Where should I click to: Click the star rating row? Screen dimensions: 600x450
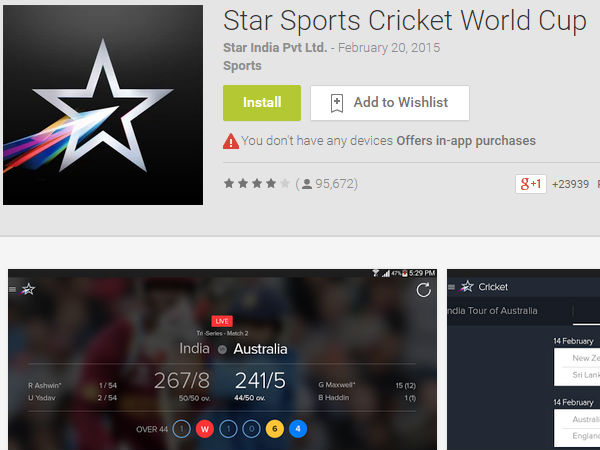click(256, 184)
